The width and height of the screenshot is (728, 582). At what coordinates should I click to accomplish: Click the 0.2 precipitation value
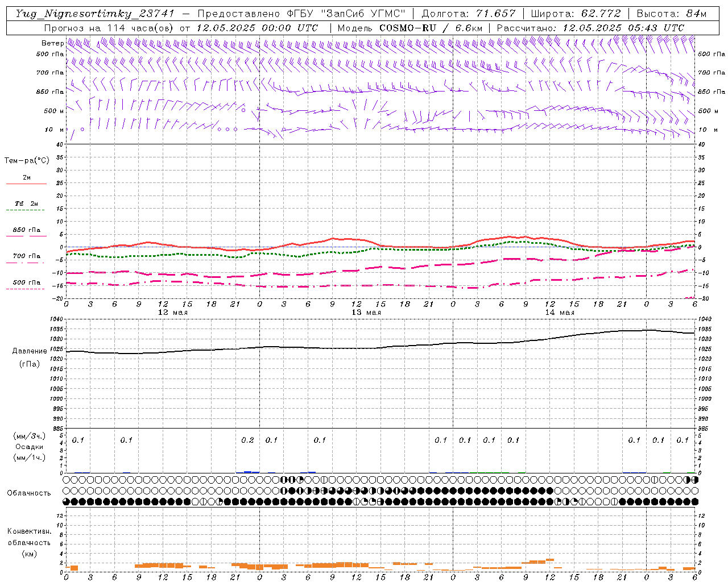[247, 440]
